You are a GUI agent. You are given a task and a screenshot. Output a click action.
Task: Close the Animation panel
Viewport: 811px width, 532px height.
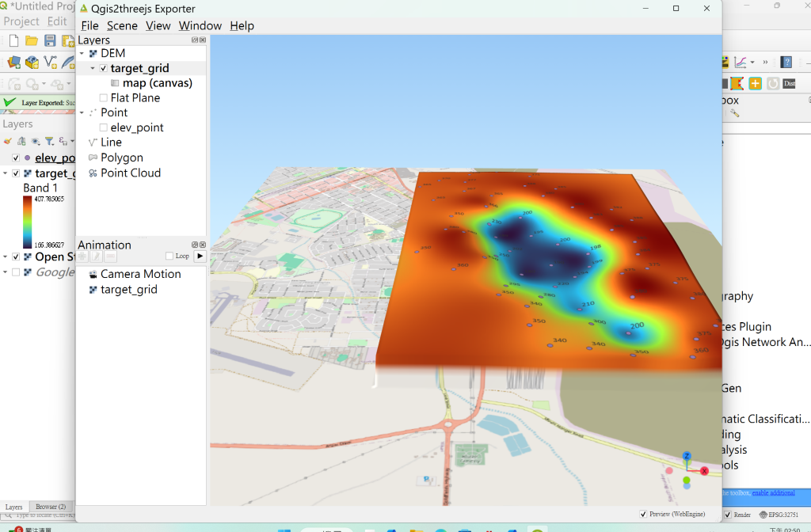[203, 245]
